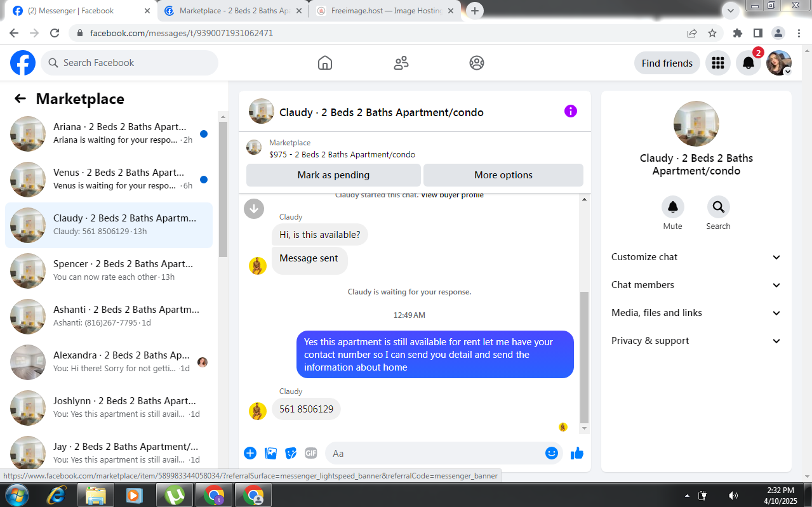Open Venus's marketplace conversation
This screenshot has height=507, width=812.
pyautogui.click(x=109, y=180)
